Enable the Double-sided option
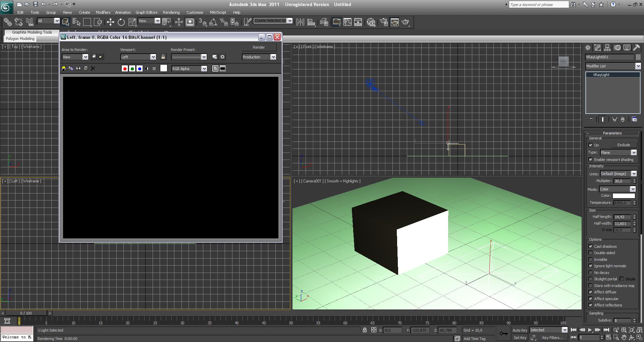Viewport: 644px width, 342px height. coord(591,253)
